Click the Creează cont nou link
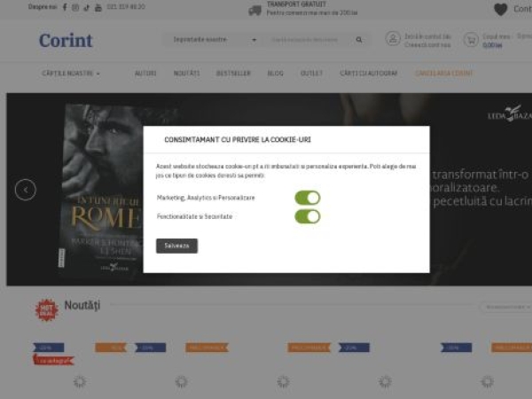 (x=427, y=45)
